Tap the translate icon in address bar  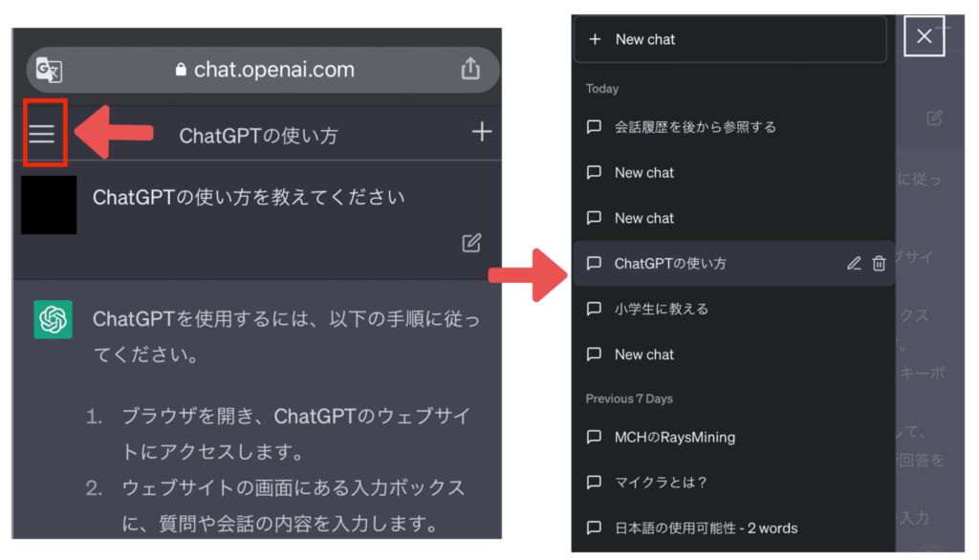[49, 70]
